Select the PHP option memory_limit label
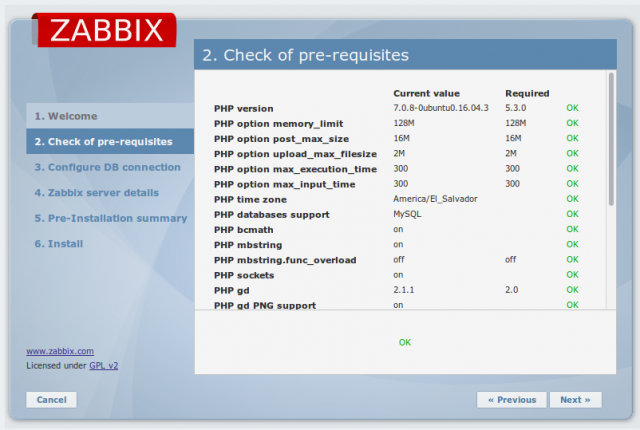The height and width of the screenshot is (430, 640). (278, 124)
